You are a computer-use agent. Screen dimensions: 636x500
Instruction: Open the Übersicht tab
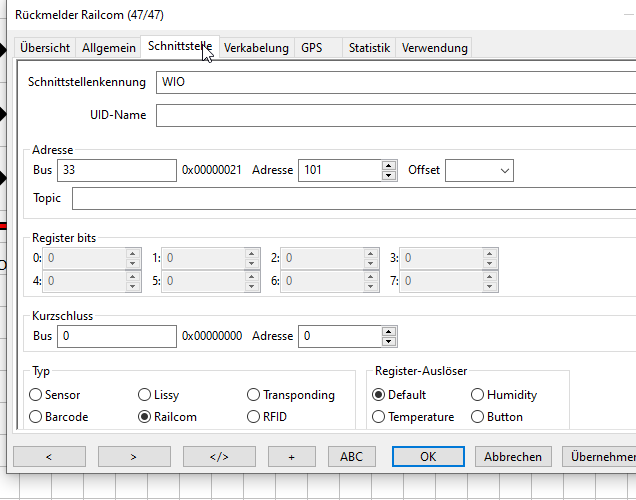pos(45,48)
